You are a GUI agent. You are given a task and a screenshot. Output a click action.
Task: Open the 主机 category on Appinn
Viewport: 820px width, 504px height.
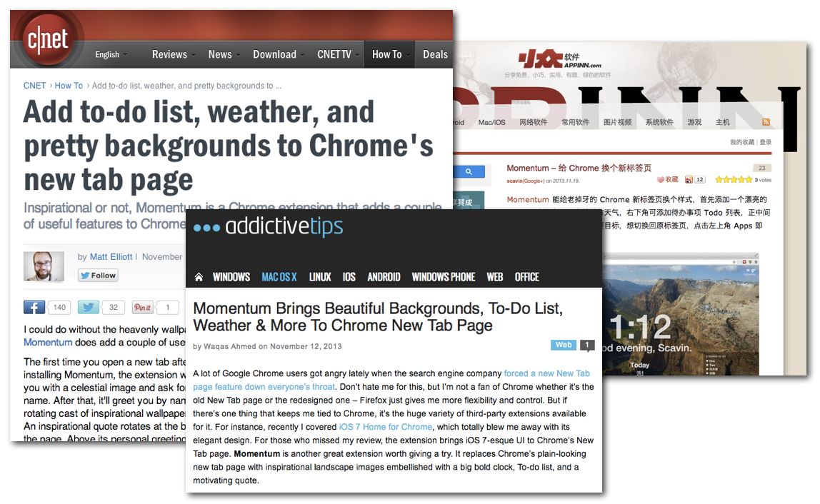(723, 122)
